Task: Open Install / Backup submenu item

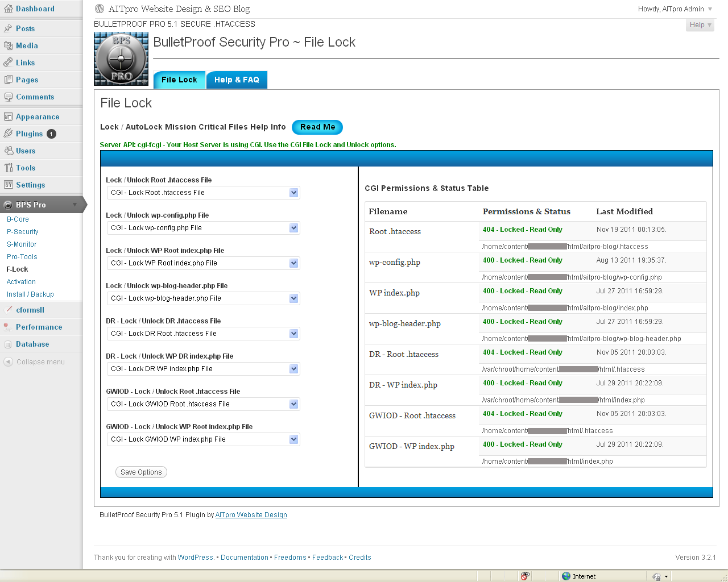Action: 30,294
